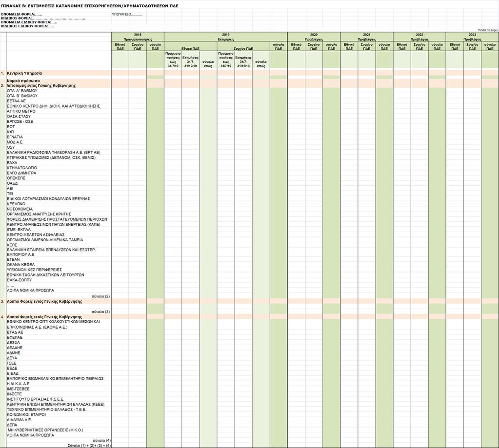Click the ΟΡΓΑΝΙΣΜΟΣ ΑΝΑΠΤΥΞΗΣ ΚΡΗΤΗΣ row
The height and width of the screenshot is (448, 499).
39,214
